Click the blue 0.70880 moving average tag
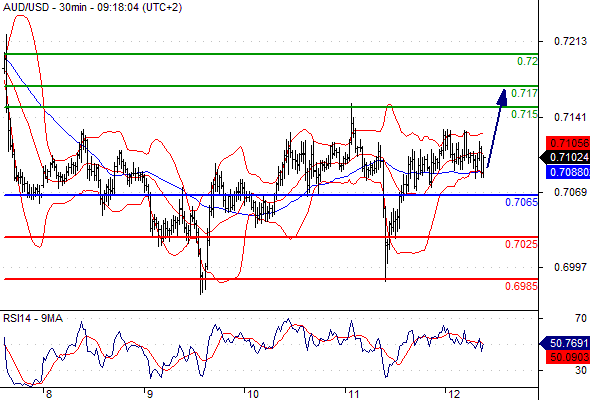The image size is (590, 400). [568, 172]
